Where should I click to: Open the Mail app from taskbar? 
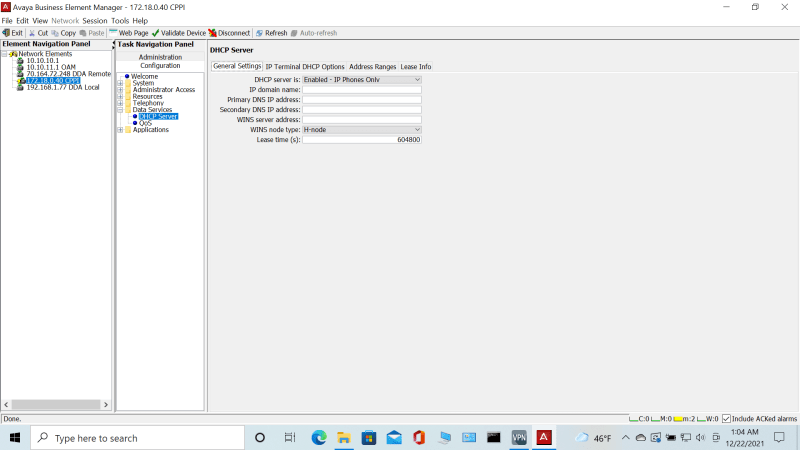tap(394, 438)
